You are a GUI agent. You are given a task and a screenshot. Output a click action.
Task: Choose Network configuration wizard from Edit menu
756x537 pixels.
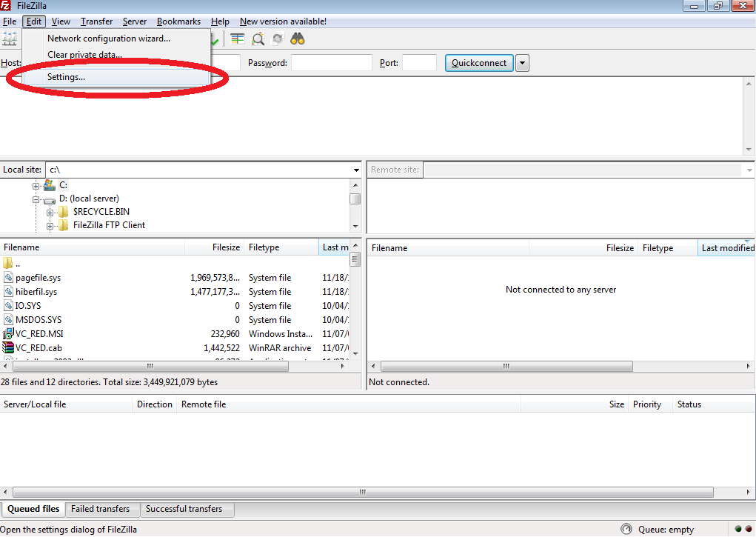116,39
